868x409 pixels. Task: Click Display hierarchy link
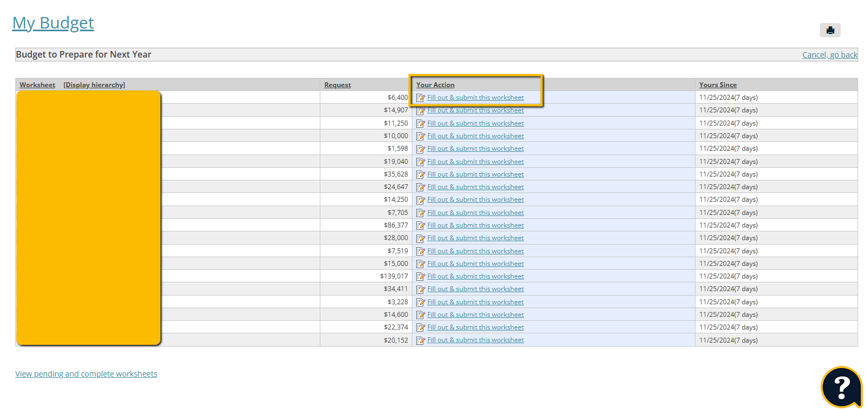pos(94,85)
